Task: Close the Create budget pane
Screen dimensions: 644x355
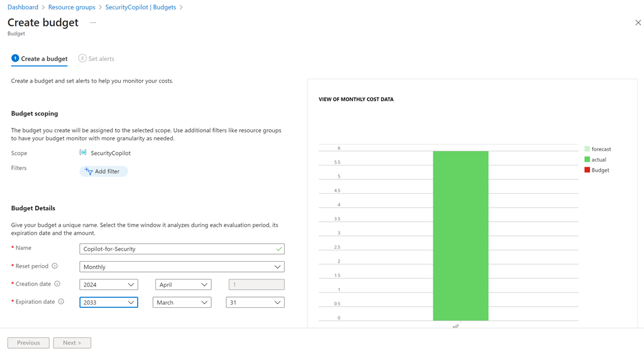Action: coord(638,23)
